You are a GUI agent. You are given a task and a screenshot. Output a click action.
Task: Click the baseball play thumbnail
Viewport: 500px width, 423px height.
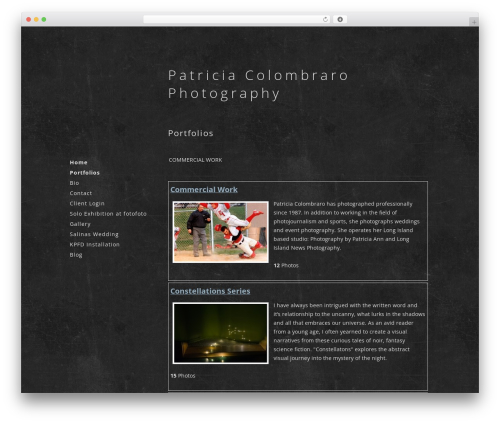coord(221,232)
